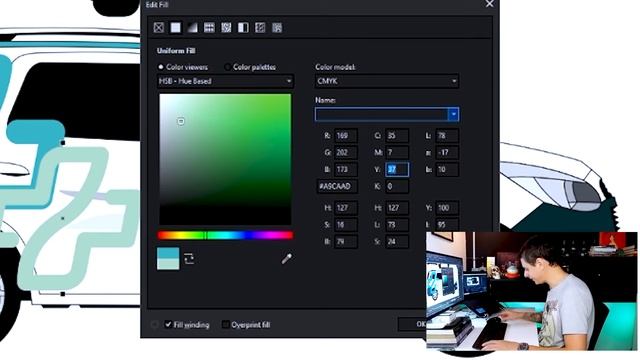Enable the Overprint fill checkbox
This screenshot has height=360, width=640.
coord(225,324)
